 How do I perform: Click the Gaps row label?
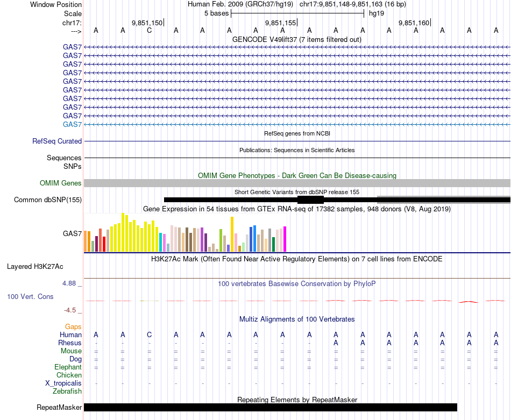[x=73, y=326]
